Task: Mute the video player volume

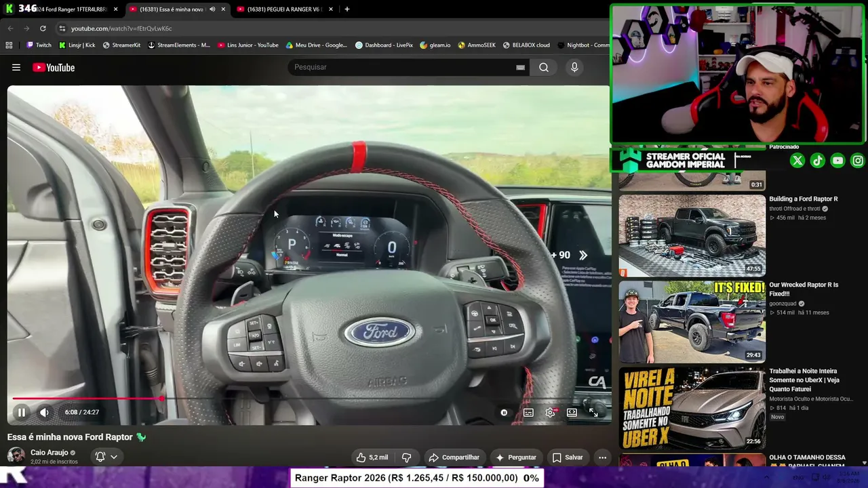Action: tap(44, 412)
